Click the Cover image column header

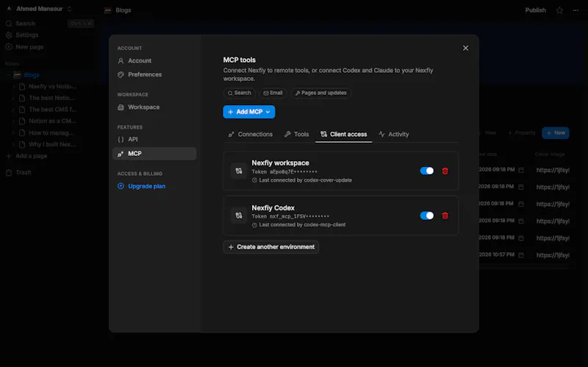pyautogui.click(x=550, y=154)
